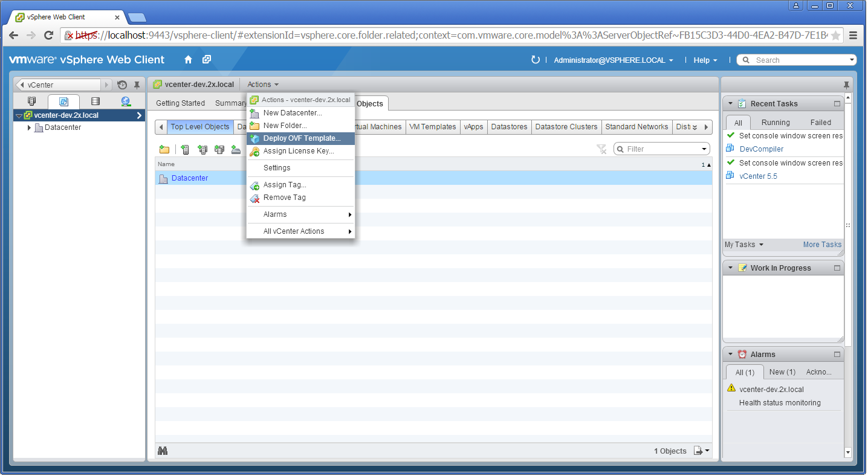Maximize the Alarms panel
This screenshot has width=868, height=476.
coord(837,355)
